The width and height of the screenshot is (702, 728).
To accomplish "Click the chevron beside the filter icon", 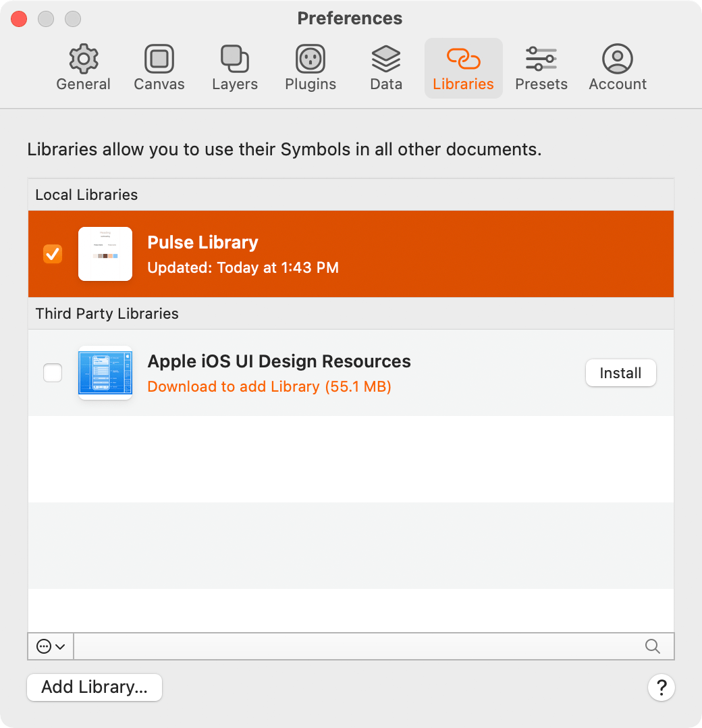I will click(59, 646).
